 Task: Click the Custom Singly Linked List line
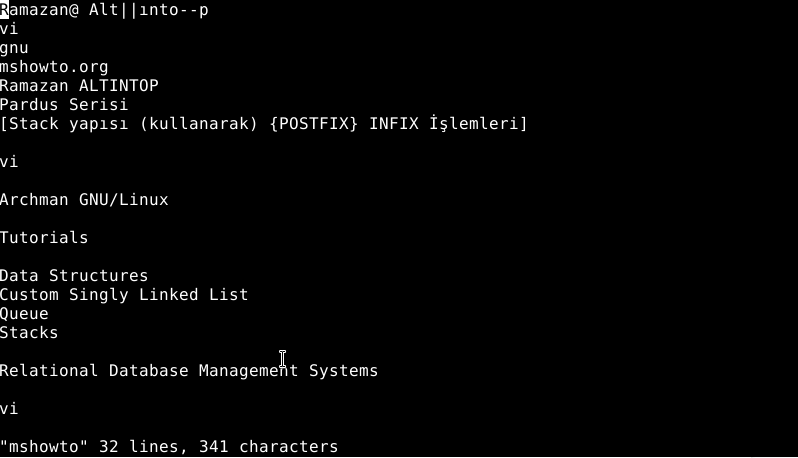124,295
